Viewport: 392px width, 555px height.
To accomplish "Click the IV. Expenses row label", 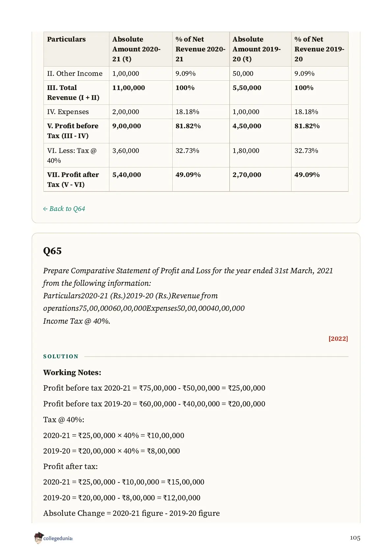I will pos(68,112).
